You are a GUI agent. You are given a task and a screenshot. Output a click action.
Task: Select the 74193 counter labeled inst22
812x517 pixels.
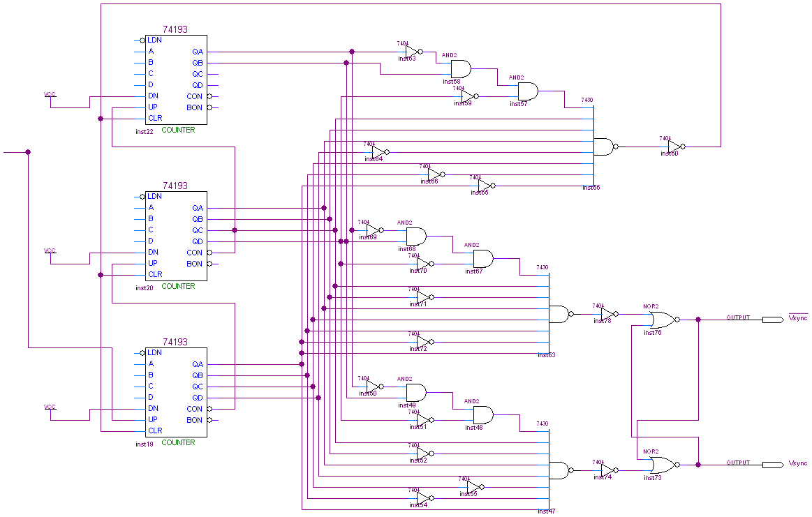(176, 80)
